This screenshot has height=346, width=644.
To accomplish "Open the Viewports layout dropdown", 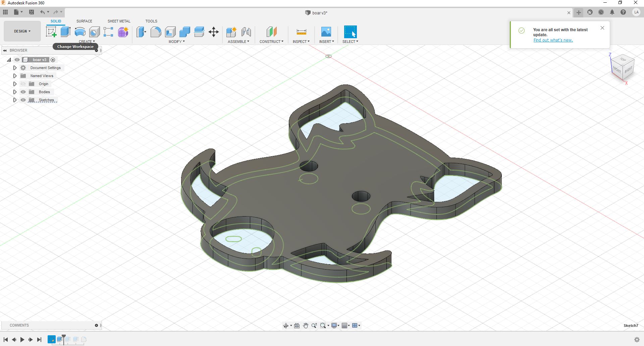I will (x=356, y=326).
